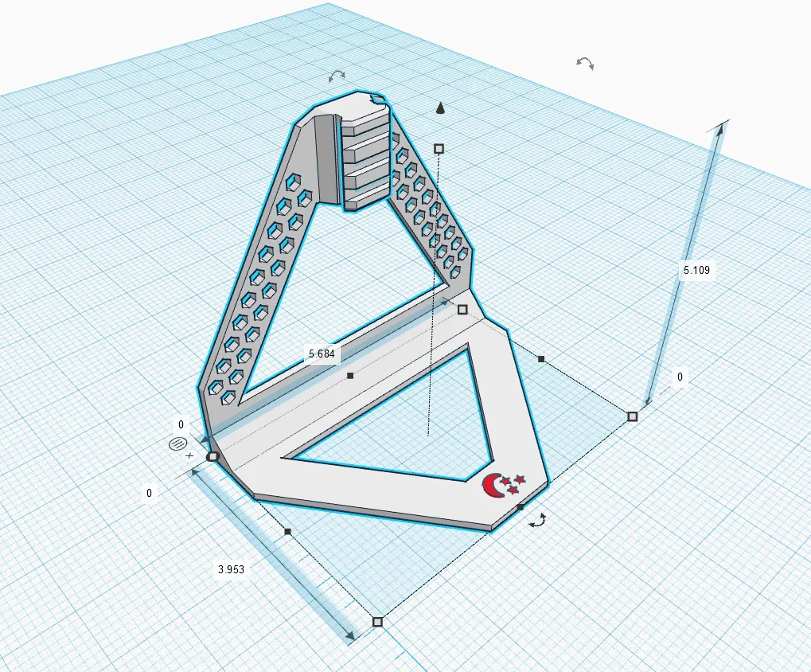Image resolution: width=811 pixels, height=672 pixels.
Task: Dismiss the ruler with its small x
Action: coord(190,455)
